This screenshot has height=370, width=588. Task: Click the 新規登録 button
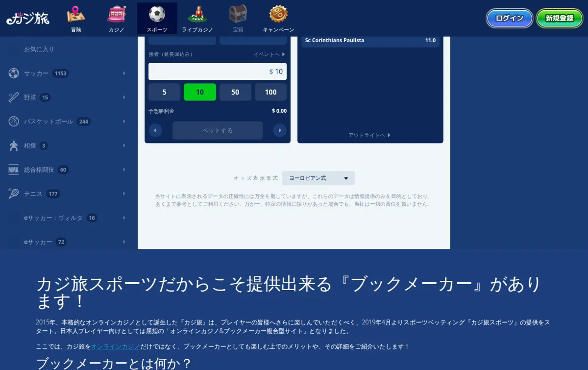click(560, 19)
